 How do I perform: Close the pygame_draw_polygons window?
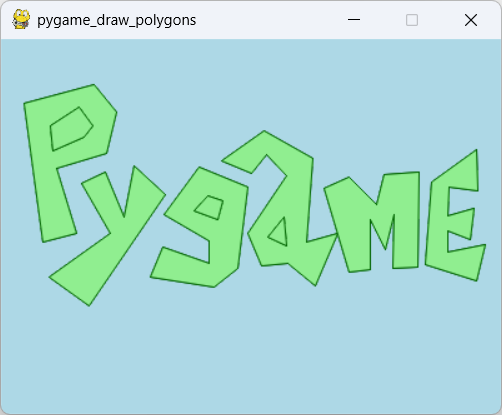pyautogui.click(x=471, y=20)
